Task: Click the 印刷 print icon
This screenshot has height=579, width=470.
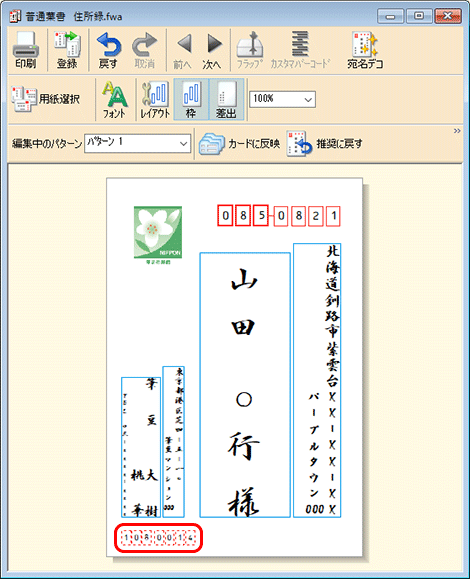Action: point(25,50)
